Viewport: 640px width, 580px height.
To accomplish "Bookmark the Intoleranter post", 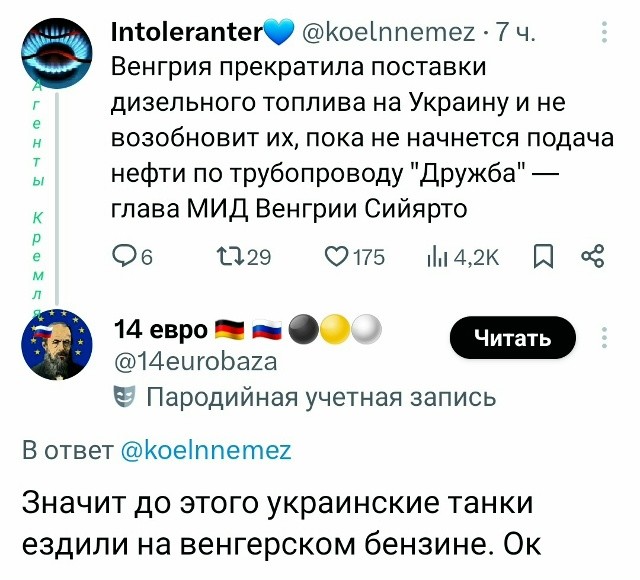I will 543,256.
